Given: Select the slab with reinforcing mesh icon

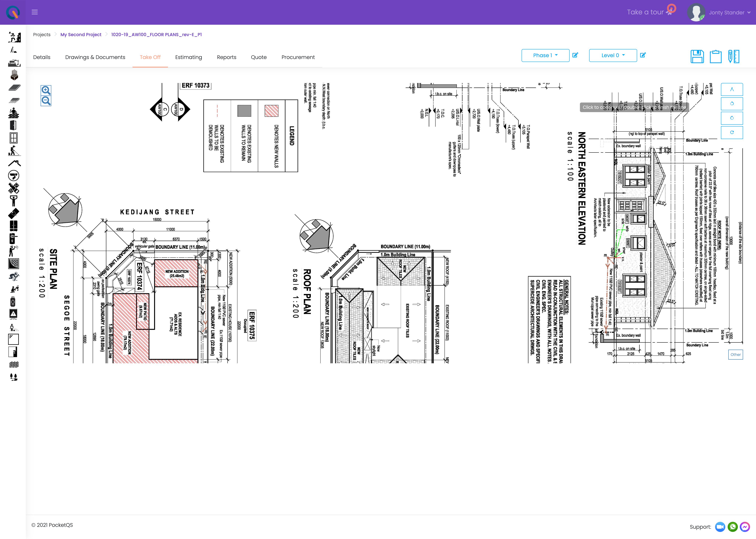Looking at the screenshot, I should 14,100.
